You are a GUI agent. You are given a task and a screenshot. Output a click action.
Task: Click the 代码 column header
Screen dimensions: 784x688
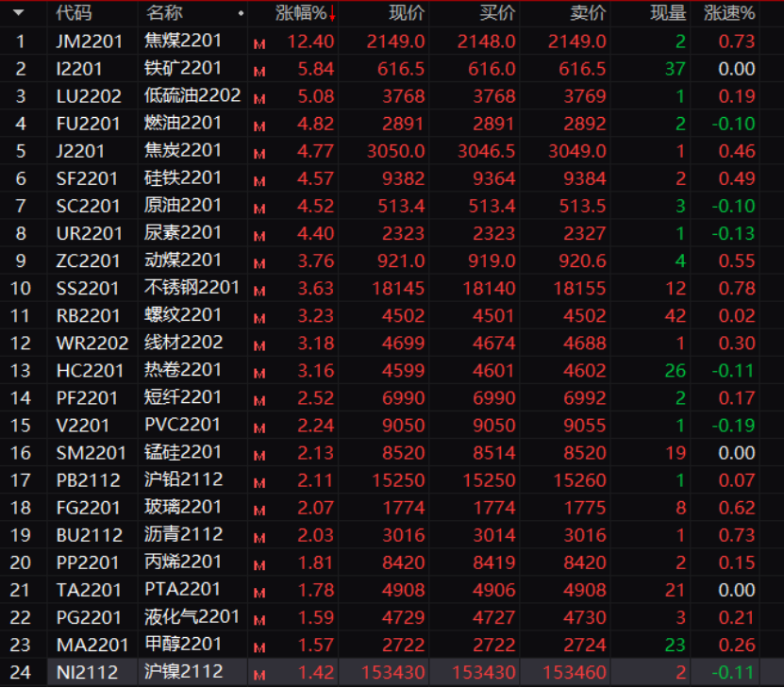click(x=74, y=13)
